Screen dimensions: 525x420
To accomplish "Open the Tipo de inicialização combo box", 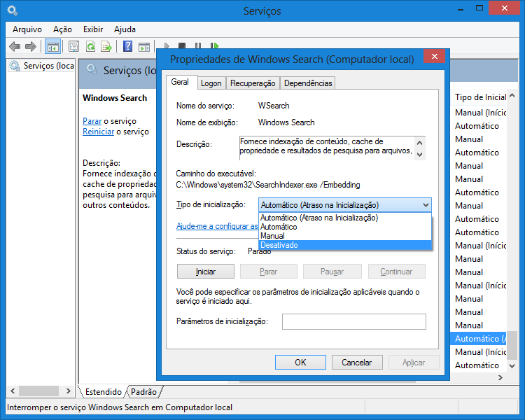I will coord(345,205).
